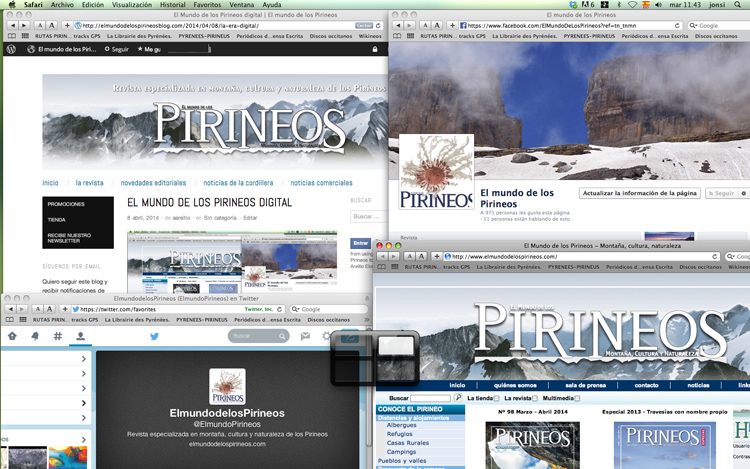Open Twitter direct messages envelope icon

click(x=306, y=337)
